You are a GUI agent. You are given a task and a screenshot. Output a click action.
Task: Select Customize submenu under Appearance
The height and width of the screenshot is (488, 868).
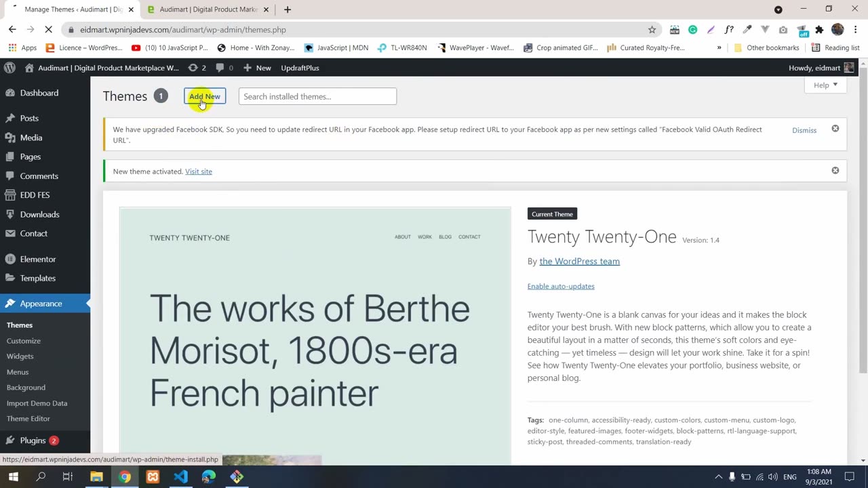click(x=24, y=341)
